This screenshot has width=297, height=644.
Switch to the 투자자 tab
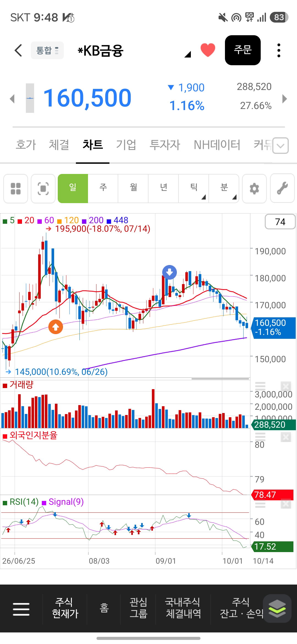165,145
